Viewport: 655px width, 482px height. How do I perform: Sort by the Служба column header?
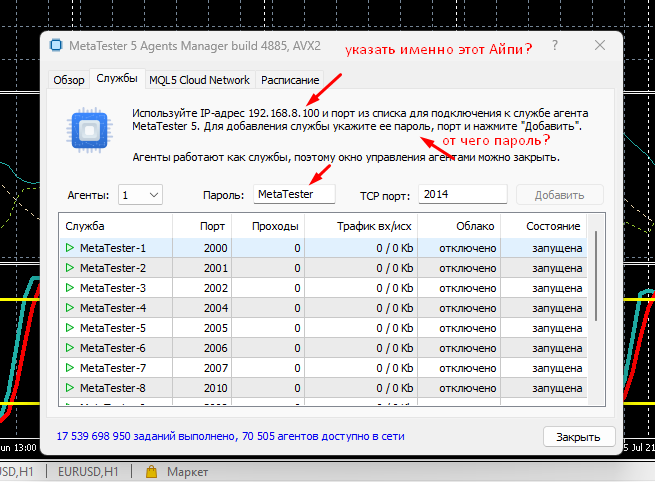115,226
